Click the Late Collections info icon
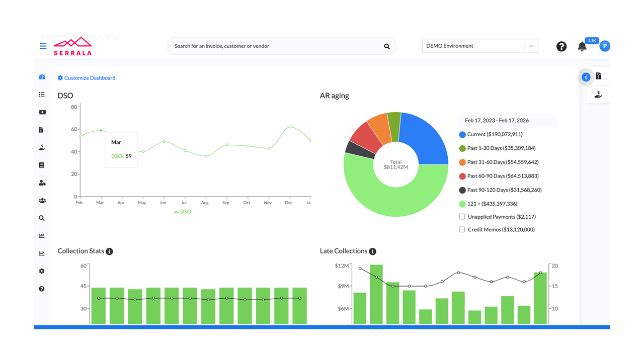The width and height of the screenshot is (644, 362). tap(372, 251)
